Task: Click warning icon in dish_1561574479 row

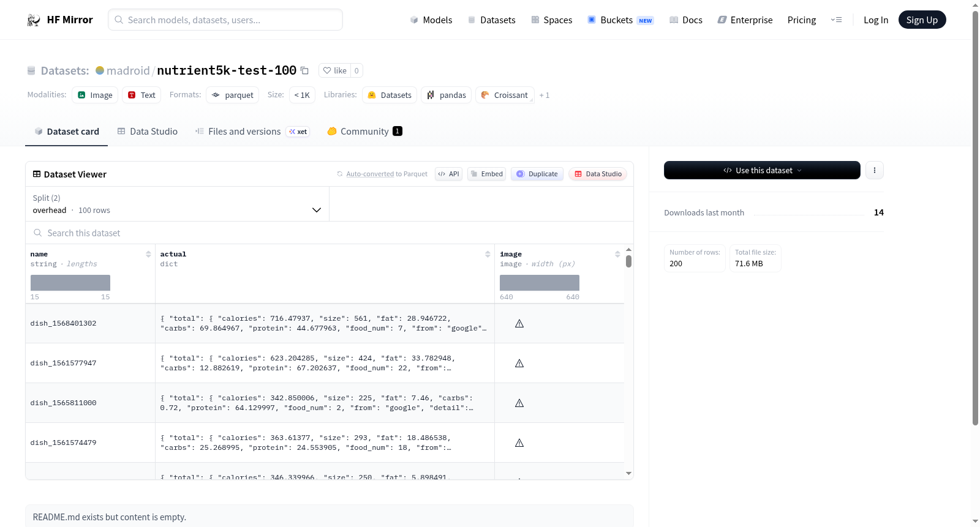Action: coord(519,443)
